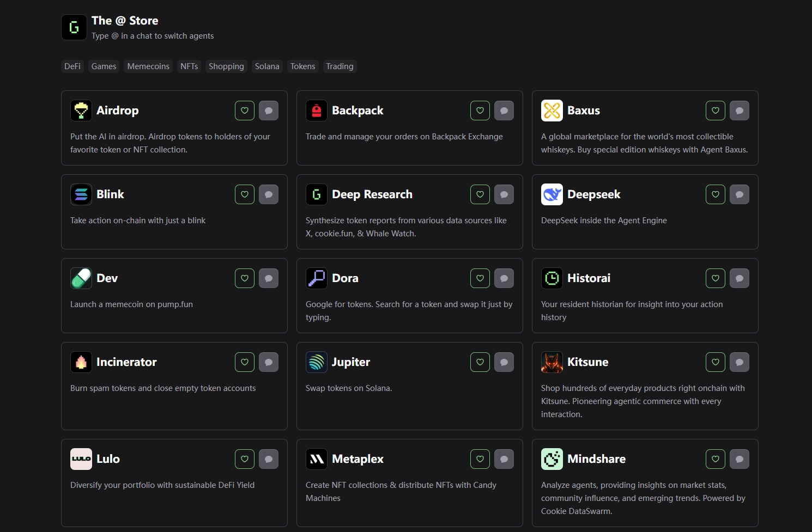The height and width of the screenshot is (532, 812).
Task: Click the Dora magnifier icon
Action: (x=316, y=278)
